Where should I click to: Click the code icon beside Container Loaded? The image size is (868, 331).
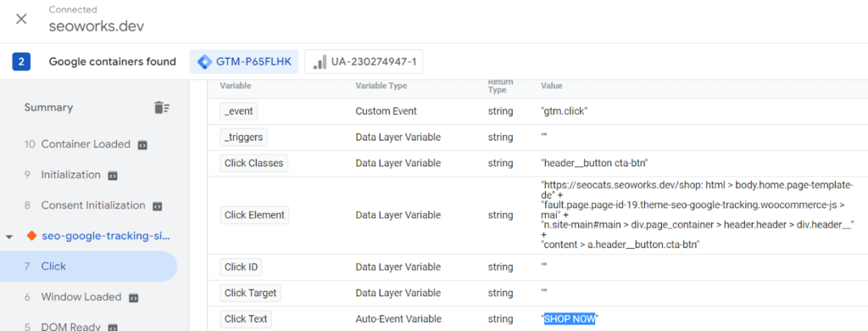(x=142, y=145)
